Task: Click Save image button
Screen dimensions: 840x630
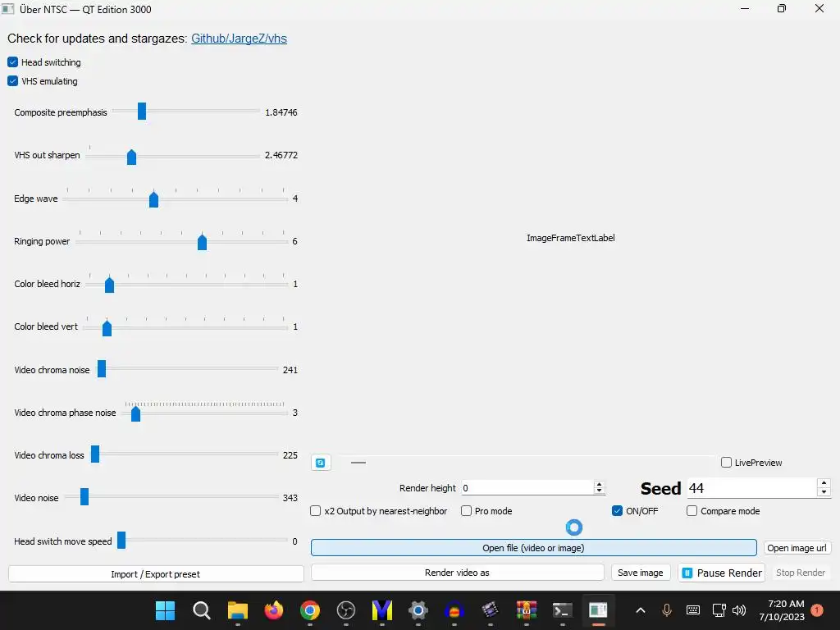Action: click(640, 573)
